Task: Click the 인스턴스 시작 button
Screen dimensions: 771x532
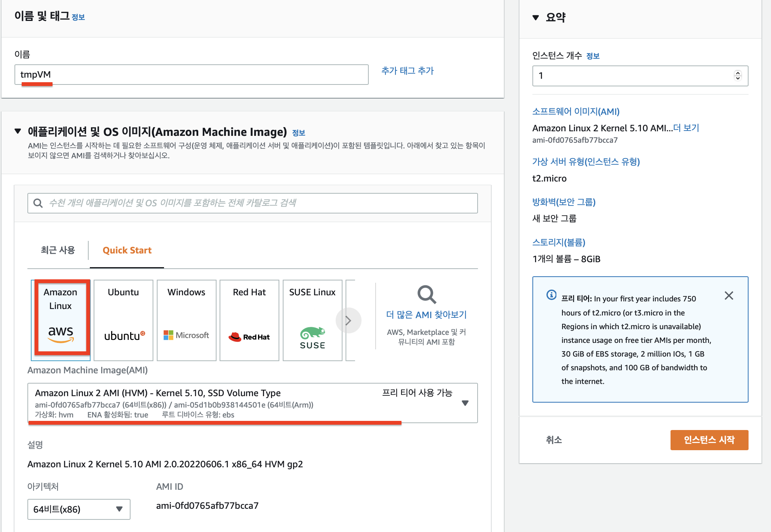Action: point(709,440)
